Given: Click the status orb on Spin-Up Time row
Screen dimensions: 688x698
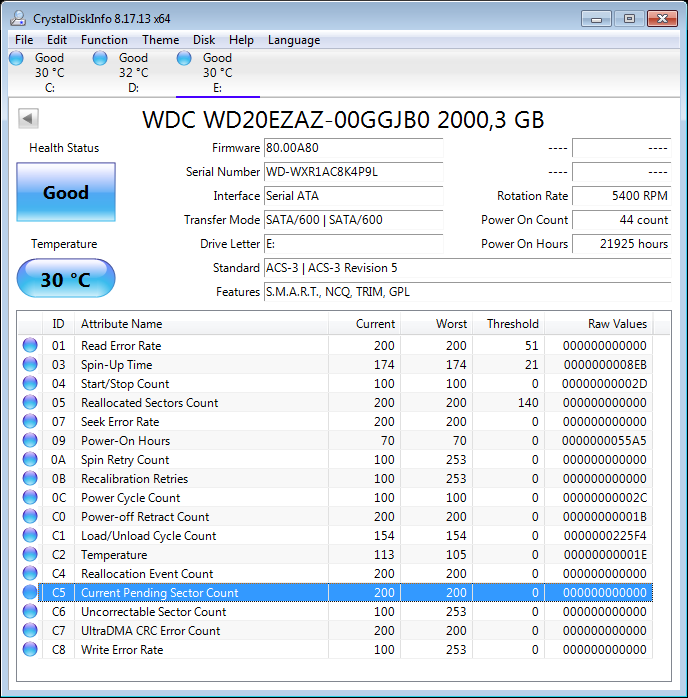Looking at the screenshot, I should [x=30, y=364].
